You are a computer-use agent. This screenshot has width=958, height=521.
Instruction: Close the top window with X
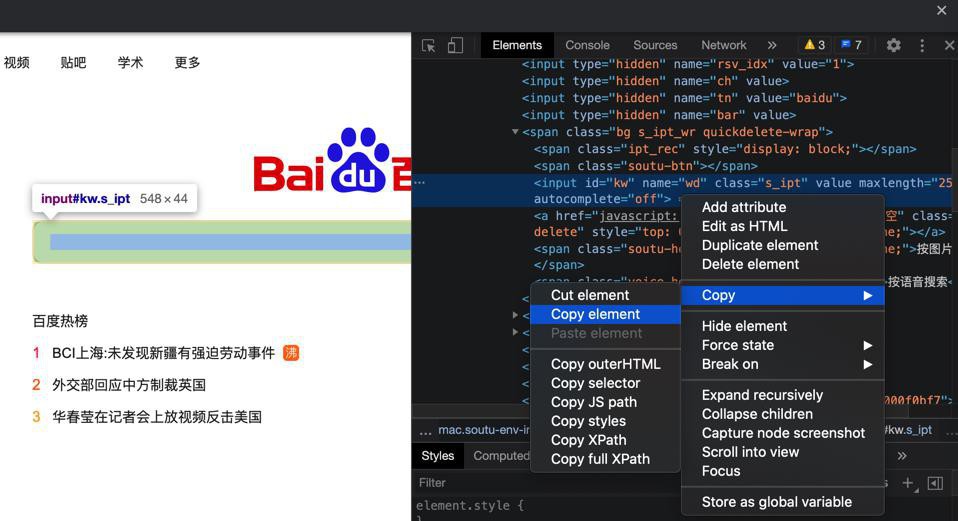pos(942,10)
